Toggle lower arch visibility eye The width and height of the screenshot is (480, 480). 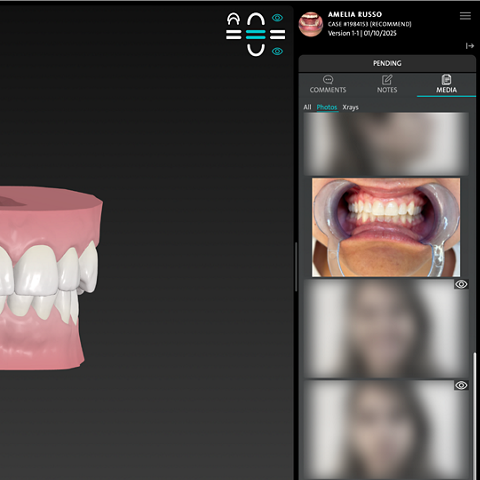(x=277, y=51)
